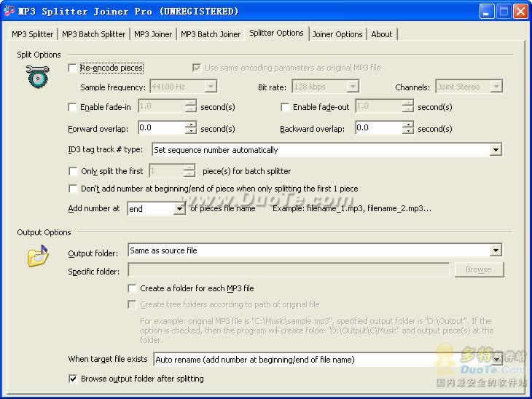
Task: Tick Only split the first checkbox
Action: [x=72, y=171]
